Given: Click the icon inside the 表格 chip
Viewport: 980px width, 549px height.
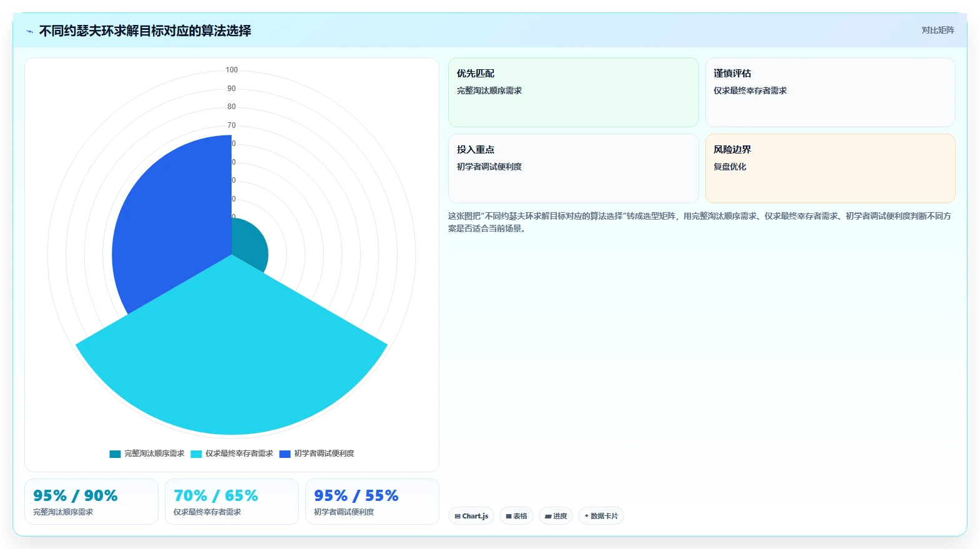Looking at the screenshot, I should [509, 516].
